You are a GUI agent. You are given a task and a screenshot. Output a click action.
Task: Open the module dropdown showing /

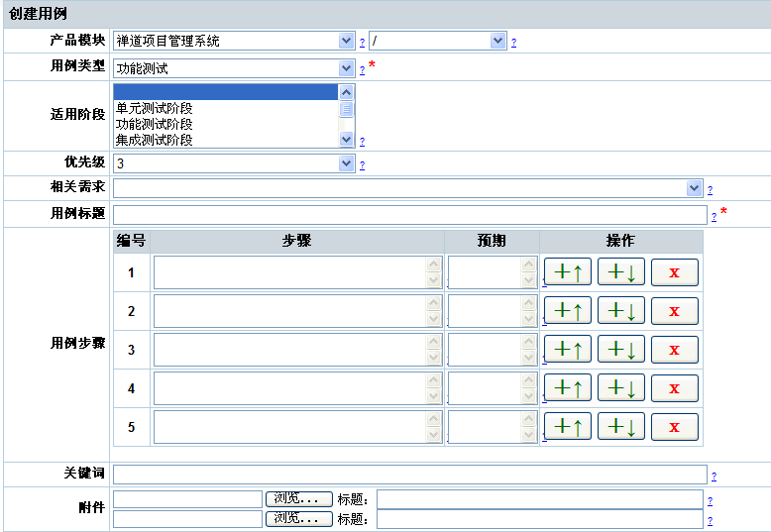coord(438,41)
